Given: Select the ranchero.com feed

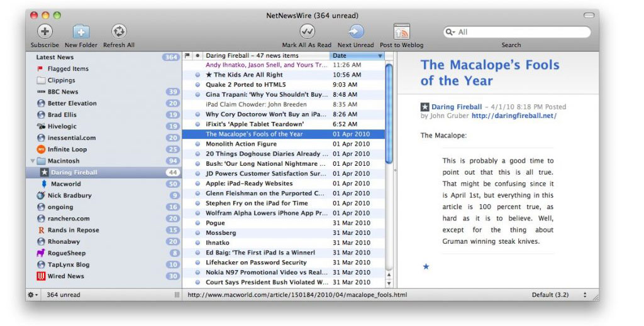Looking at the screenshot, I should 104,219.
